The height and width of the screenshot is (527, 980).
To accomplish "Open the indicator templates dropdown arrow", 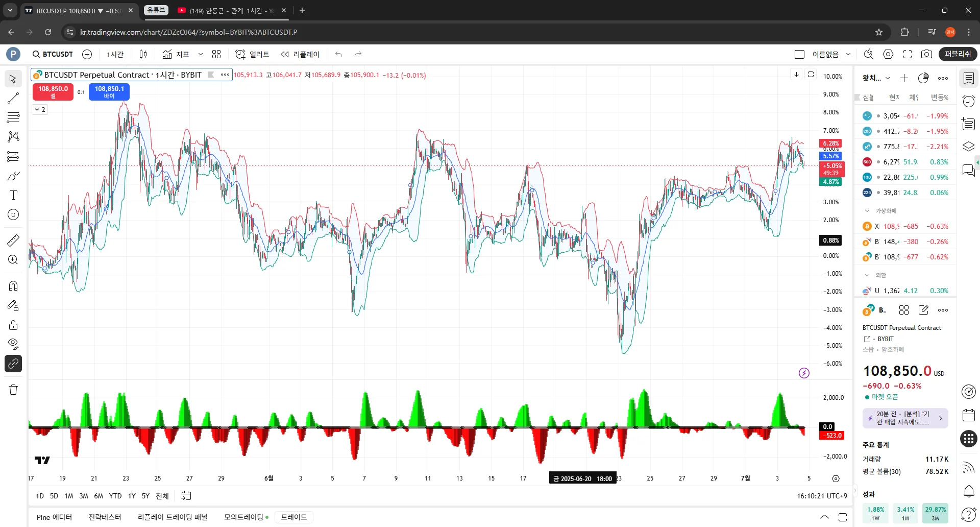I will point(201,54).
